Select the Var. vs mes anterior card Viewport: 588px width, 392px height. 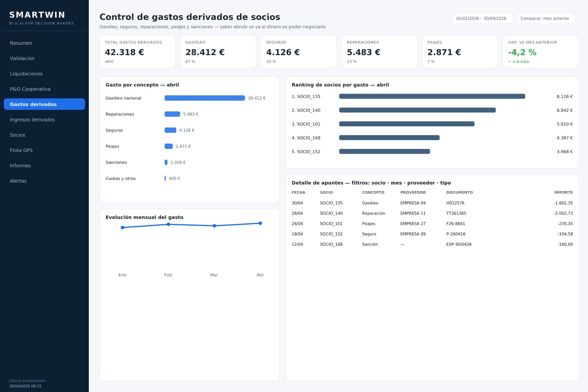[x=541, y=52]
